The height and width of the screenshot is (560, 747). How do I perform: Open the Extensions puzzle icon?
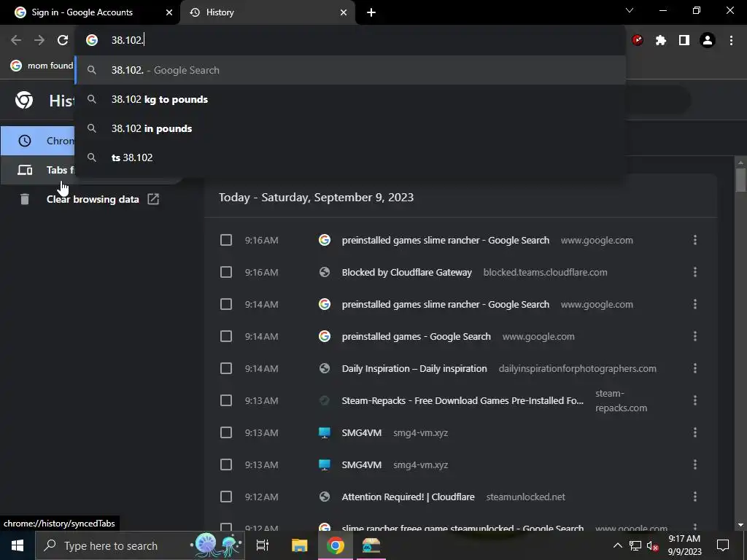[661, 40]
